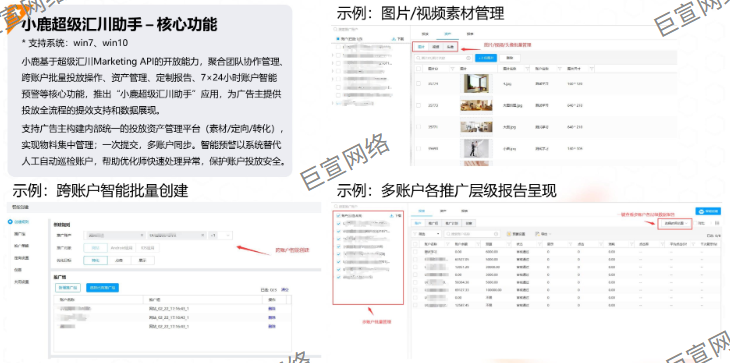Click outlined 新增推广组 button
Screen dimensions: 730x363
pos(68,288)
